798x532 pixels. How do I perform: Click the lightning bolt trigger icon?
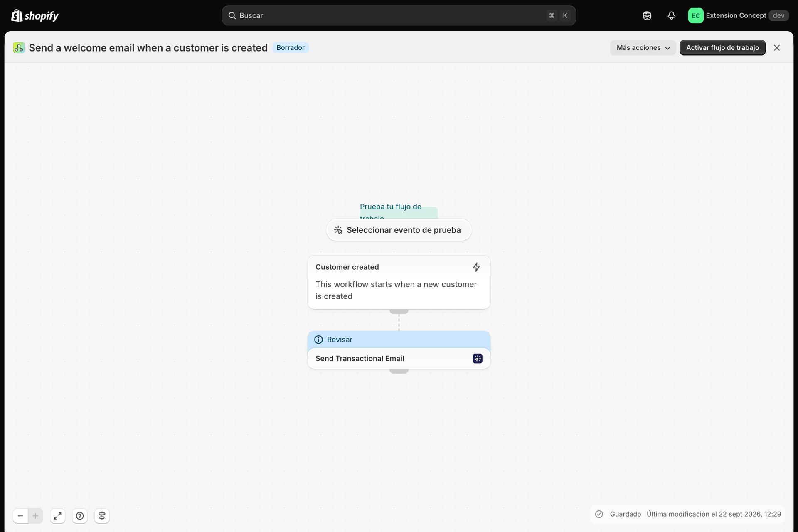pyautogui.click(x=476, y=267)
